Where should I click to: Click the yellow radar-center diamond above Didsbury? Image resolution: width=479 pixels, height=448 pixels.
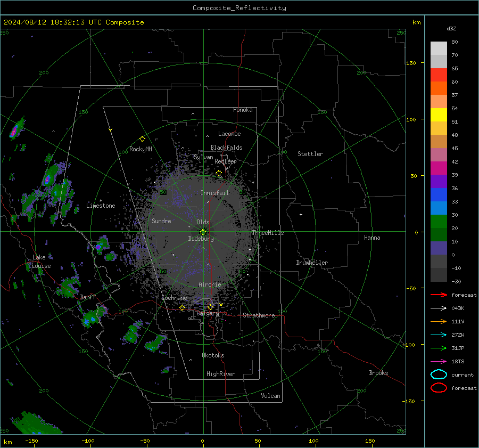pos(203,232)
